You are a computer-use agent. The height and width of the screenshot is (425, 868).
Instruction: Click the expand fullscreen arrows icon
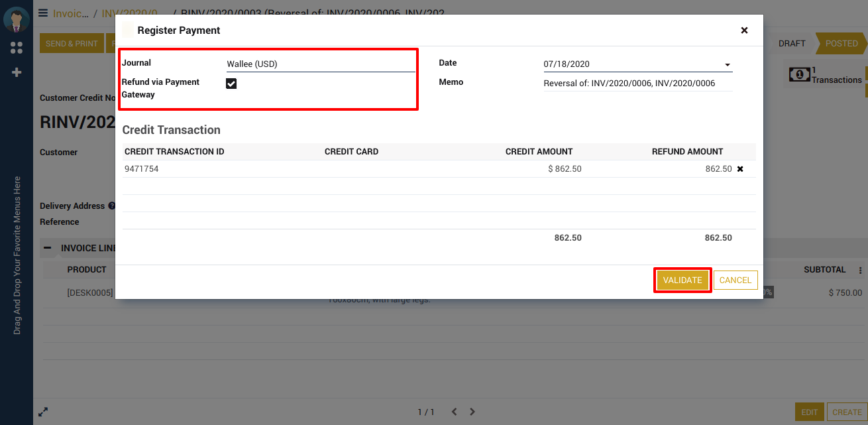[43, 412]
